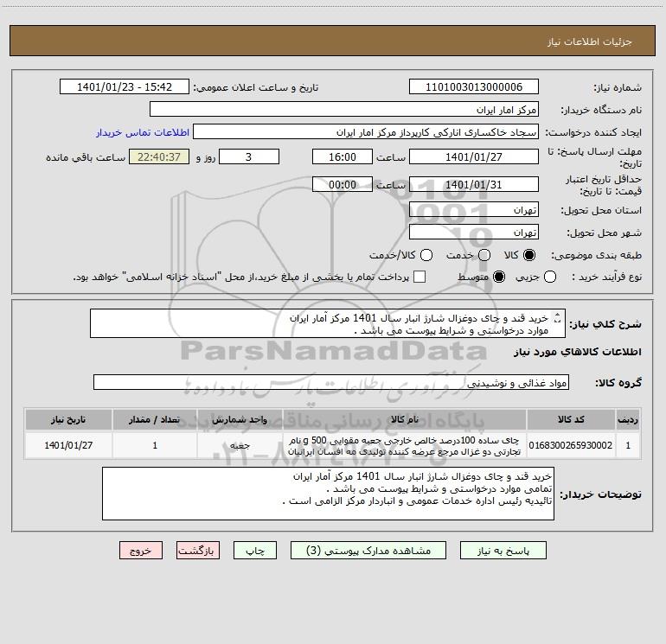Viewport: 666px width, 644px height.
Task: Click product code cell 0168300265930002
Action: (571, 445)
